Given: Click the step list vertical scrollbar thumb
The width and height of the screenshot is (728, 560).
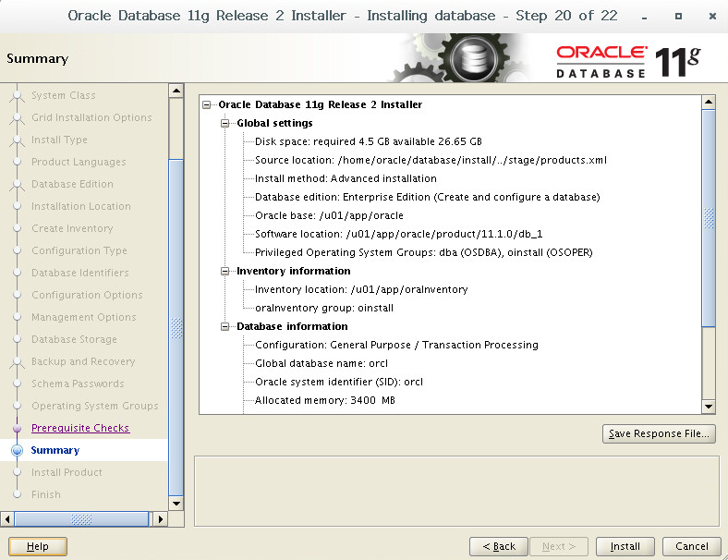Looking at the screenshot, I should pos(176,328).
